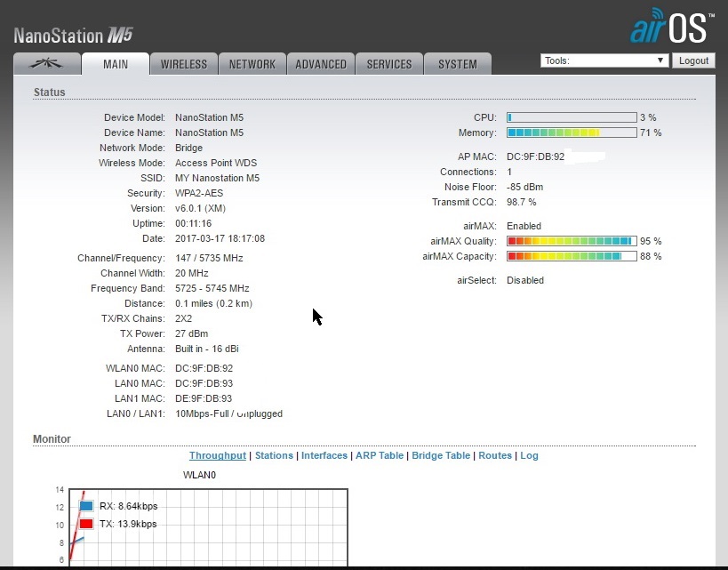Open the NETWORK tab
This screenshot has height=570, width=728.
(x=252, y=64)
